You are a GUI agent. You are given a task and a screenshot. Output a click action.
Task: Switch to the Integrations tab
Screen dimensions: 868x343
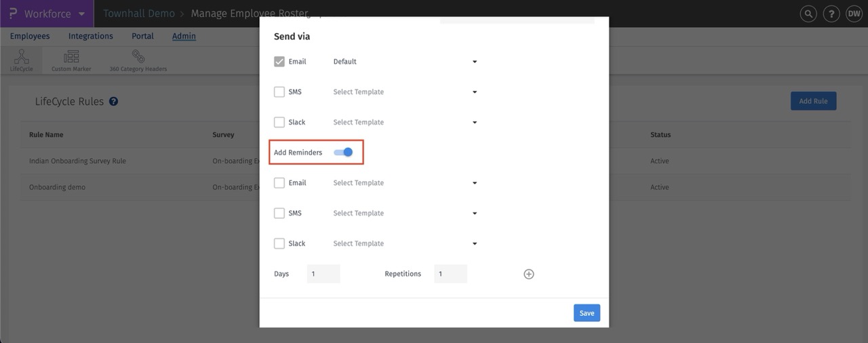tap(91, 36)
